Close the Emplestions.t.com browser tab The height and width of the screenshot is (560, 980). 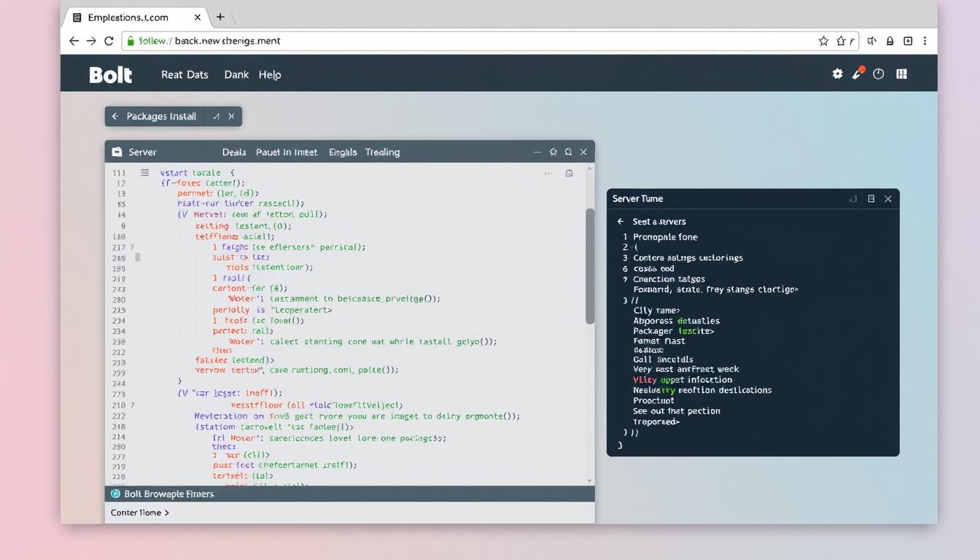click(198, 17)
